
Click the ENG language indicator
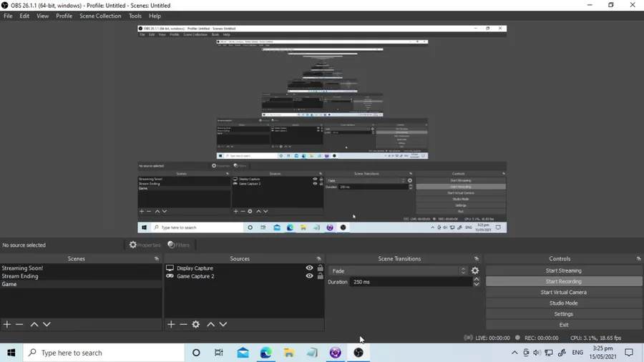pos(577,353)
